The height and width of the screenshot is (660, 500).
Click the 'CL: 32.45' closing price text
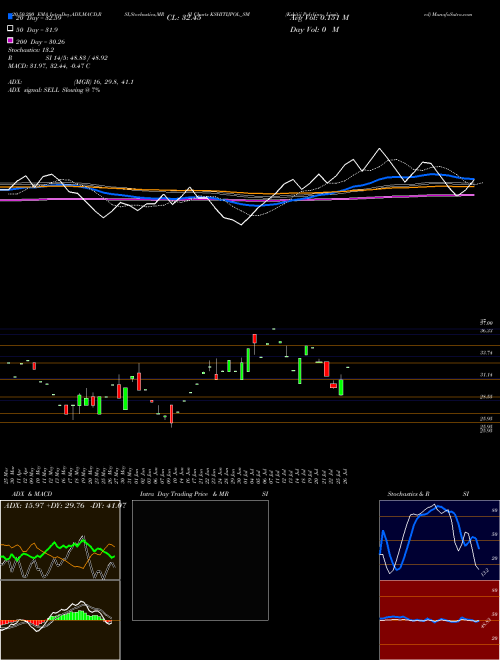[184, 18]
